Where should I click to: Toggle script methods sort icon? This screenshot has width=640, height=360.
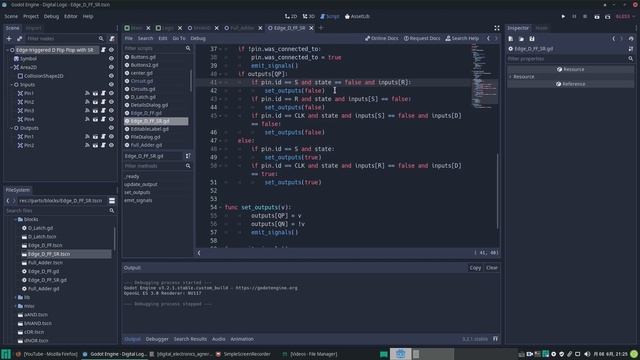[188, 156]
